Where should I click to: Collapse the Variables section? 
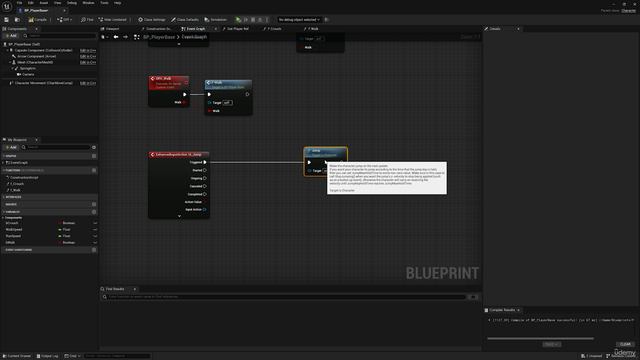point(4,212)
